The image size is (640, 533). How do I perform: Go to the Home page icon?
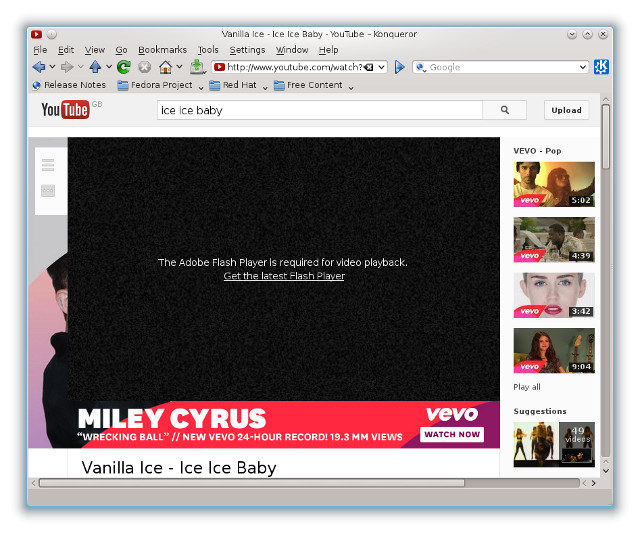click(x=165, y=67)
